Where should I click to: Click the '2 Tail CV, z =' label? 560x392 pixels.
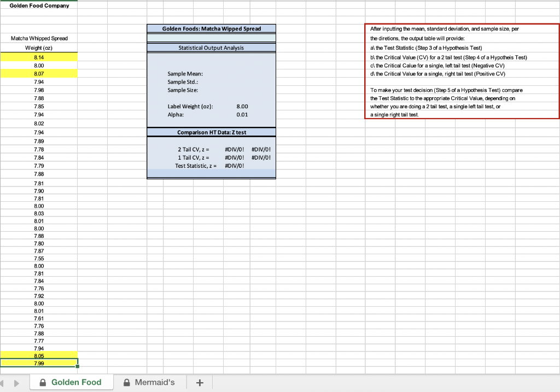tap(193, 150)
